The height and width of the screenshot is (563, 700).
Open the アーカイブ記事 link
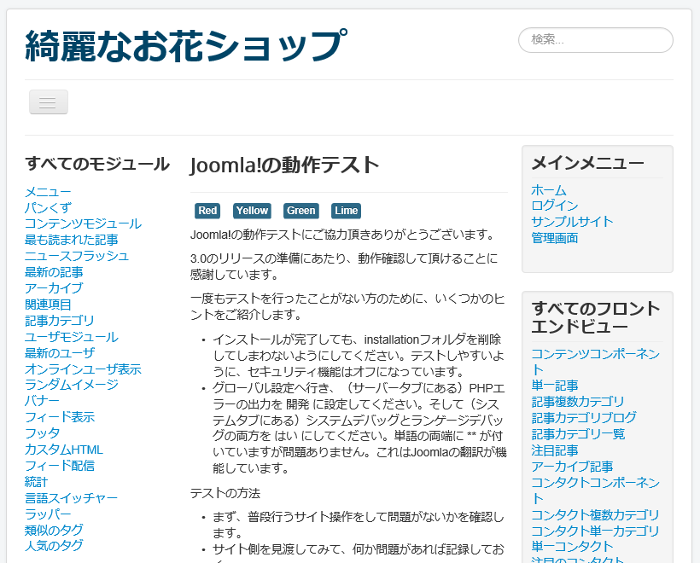(572, 467)
